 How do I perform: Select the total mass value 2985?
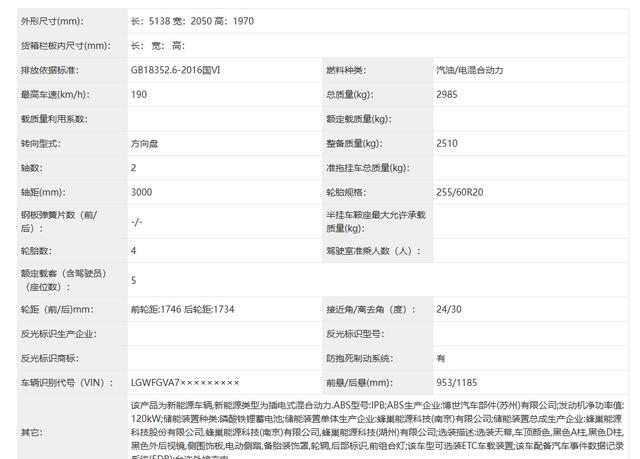(448, 94)
